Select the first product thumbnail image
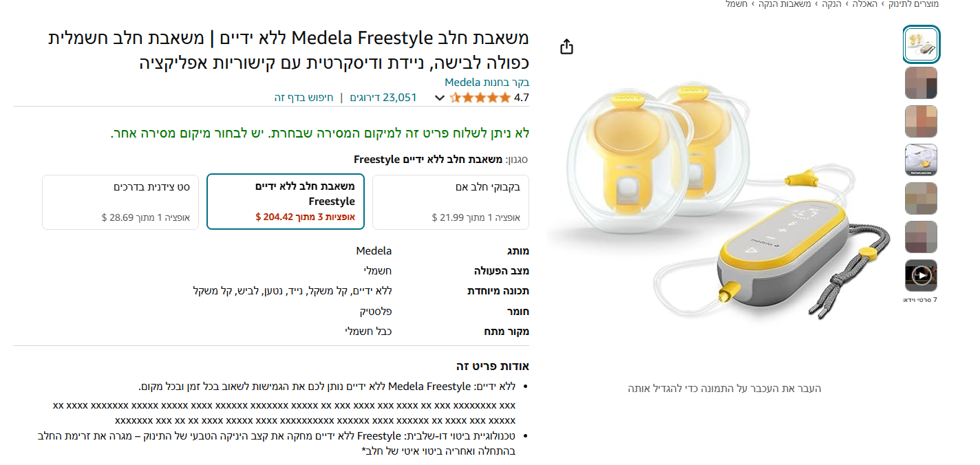Image resolution: width=980 pixels, height=465 pixels. coord(921,44)
